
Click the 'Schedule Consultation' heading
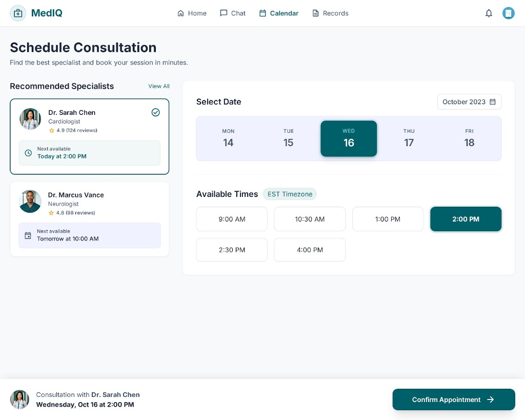[83, 48]
